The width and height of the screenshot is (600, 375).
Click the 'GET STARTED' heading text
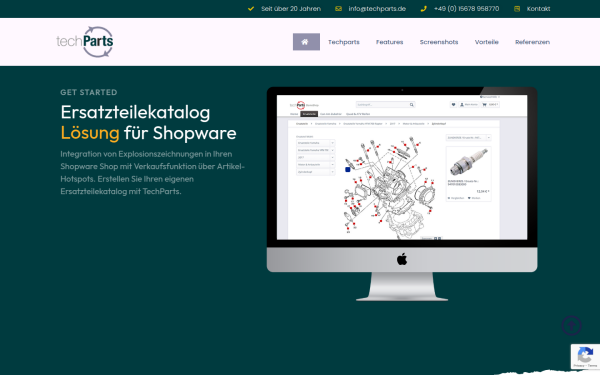[89, 92]
